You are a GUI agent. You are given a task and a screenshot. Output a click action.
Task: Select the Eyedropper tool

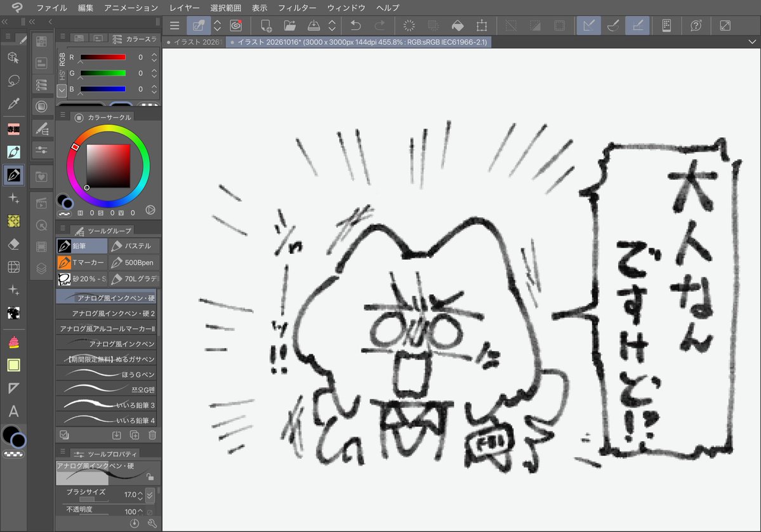coord(13,103)
